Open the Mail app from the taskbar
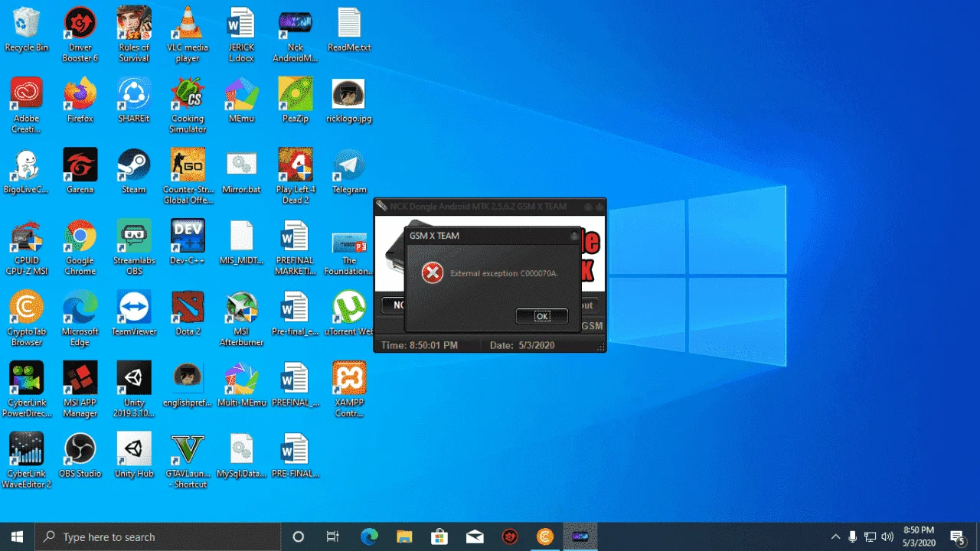980x551 pixels. [x=474, y=536]
